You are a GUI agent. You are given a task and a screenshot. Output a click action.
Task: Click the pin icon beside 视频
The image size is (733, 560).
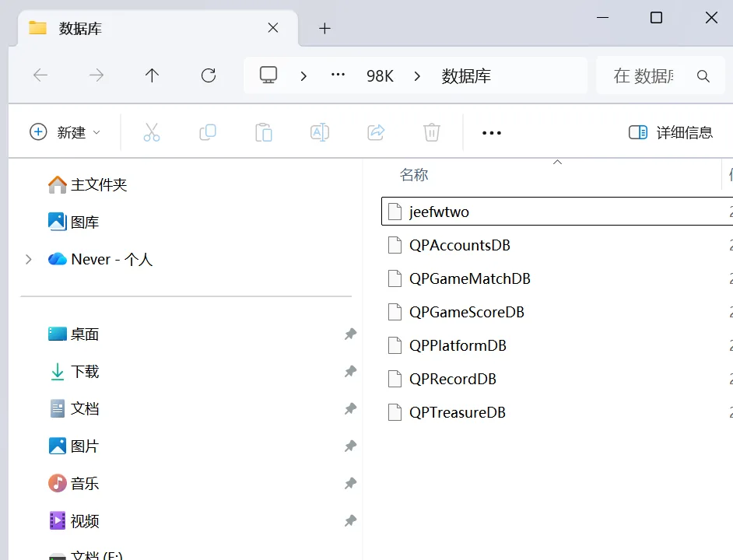[x=351, y=521]
